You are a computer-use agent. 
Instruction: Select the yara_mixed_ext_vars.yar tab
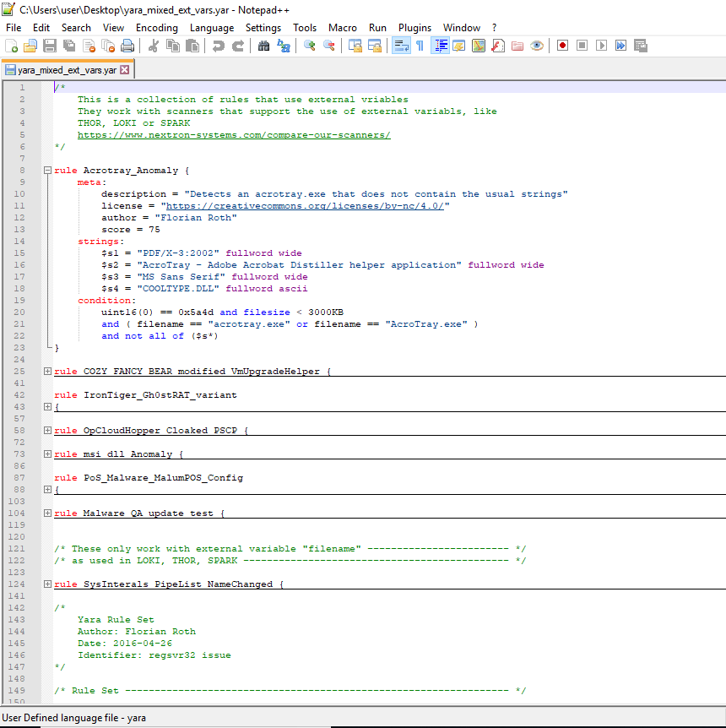click(x=62, y=70)
